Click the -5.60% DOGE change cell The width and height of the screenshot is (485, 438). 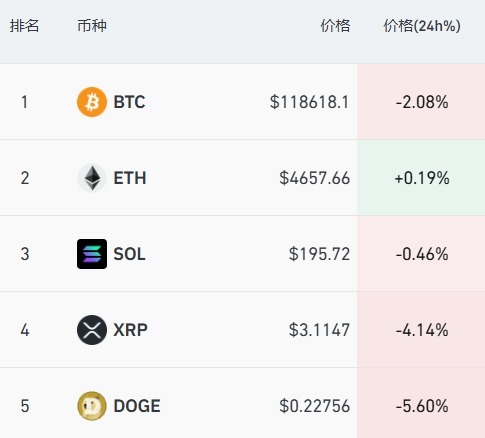tap(421, 403)
